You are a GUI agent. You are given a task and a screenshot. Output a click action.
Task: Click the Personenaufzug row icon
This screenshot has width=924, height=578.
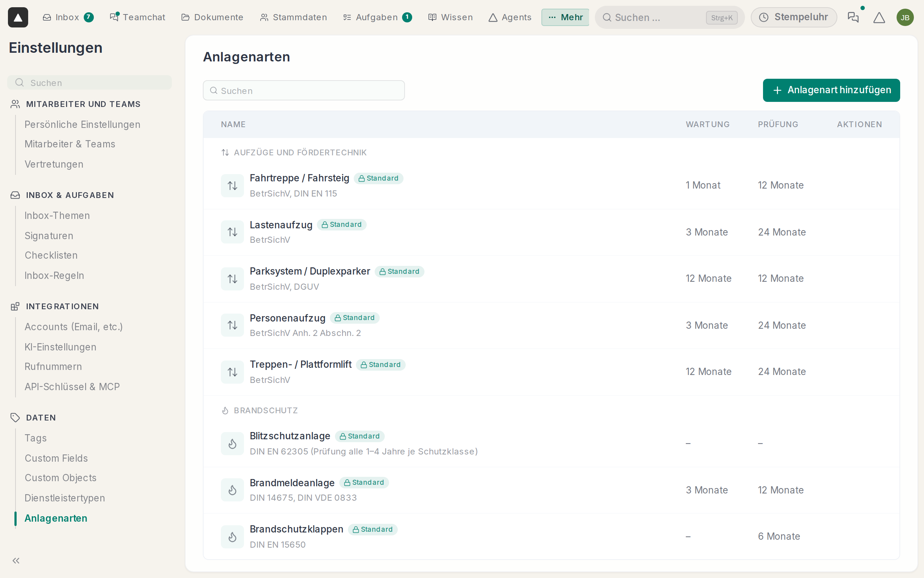tap(232, 325)
